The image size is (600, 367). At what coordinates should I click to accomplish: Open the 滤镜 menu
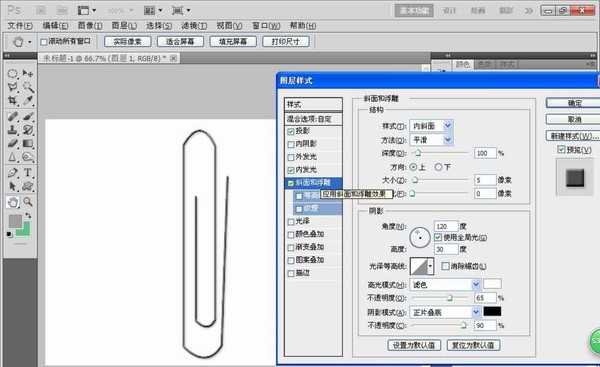click(194, 26)
